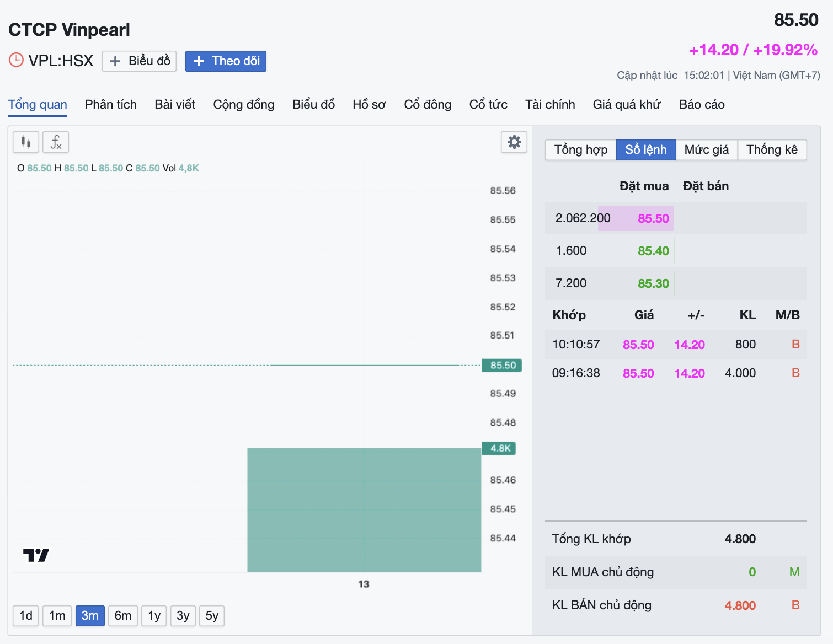Click the 09:16:38 matched trade row
Image resolution: width=833 pixels, height=644 pixels.
676,373
